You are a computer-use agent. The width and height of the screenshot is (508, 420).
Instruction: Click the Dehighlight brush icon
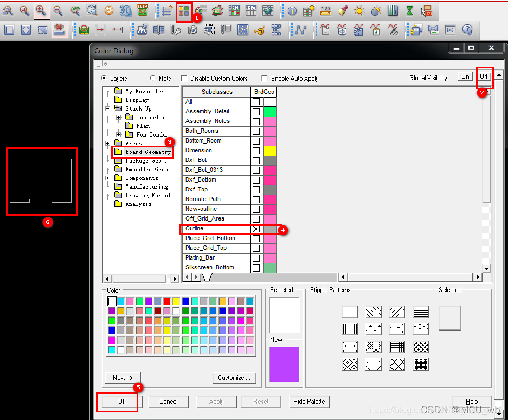pos(342,11)
